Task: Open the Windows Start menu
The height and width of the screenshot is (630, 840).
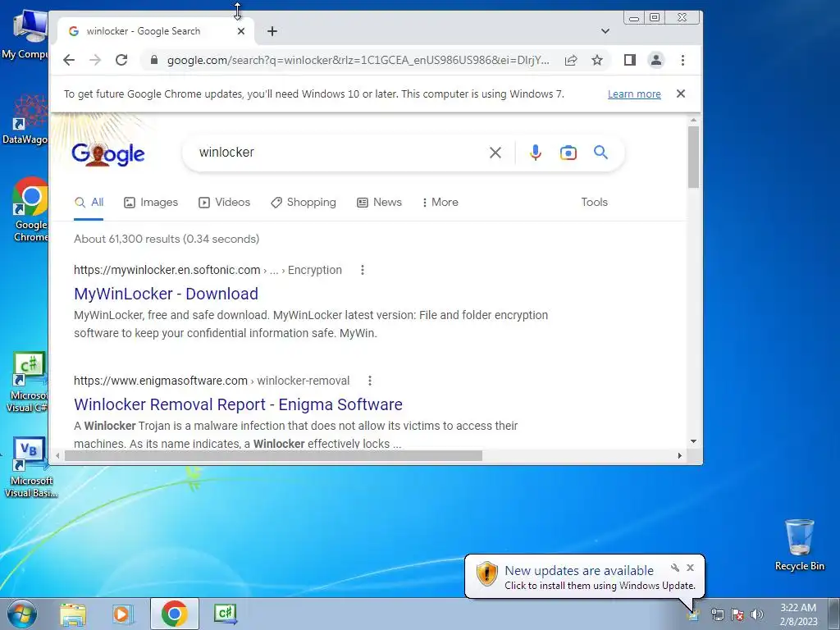Action: (x=21, y=614)
